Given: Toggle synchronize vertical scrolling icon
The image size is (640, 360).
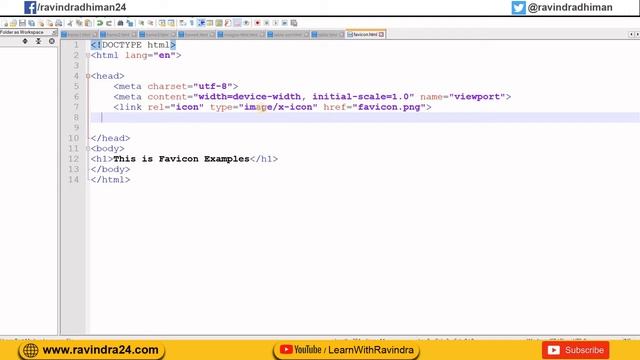Looking at the screenshot, I should click(162, 23).
